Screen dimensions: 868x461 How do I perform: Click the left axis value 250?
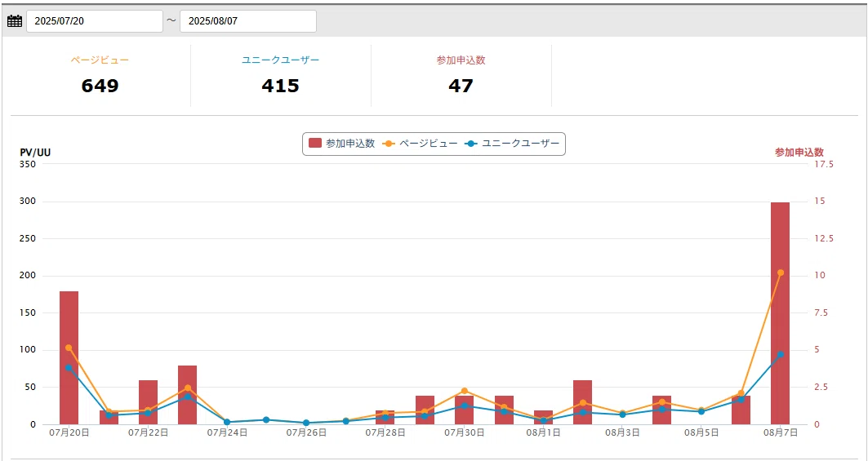coord(28,238)
